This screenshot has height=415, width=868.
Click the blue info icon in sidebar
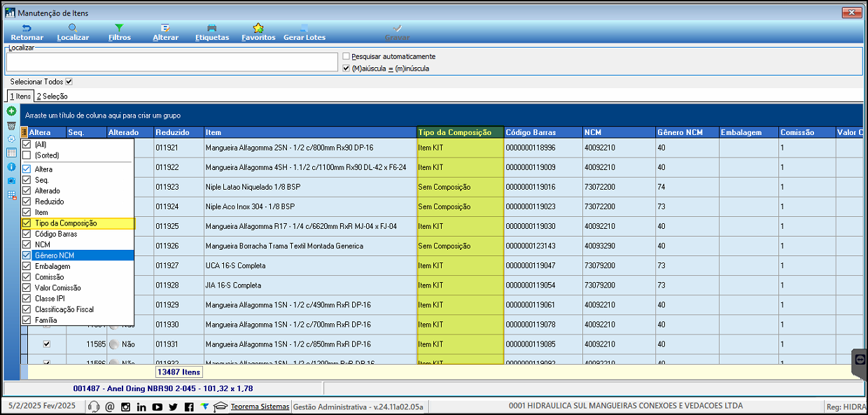pyautogui.click(x=11, y=167)
